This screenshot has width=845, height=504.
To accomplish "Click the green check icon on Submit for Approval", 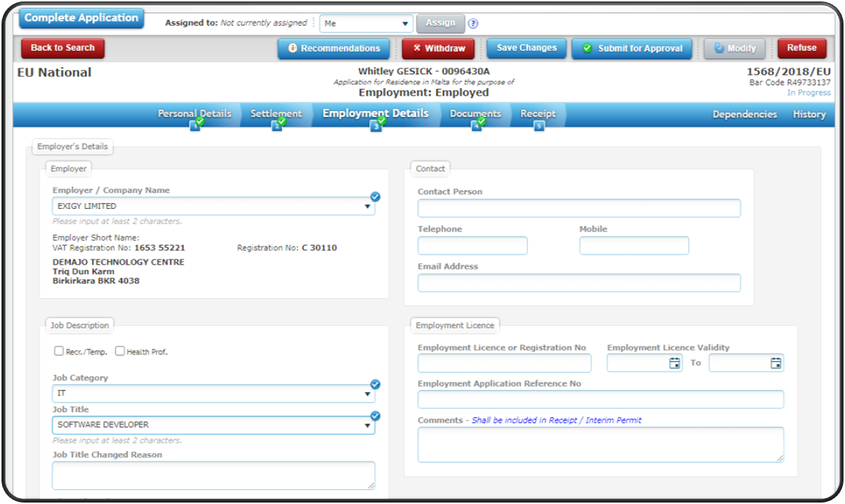I will tap(587, 49).
